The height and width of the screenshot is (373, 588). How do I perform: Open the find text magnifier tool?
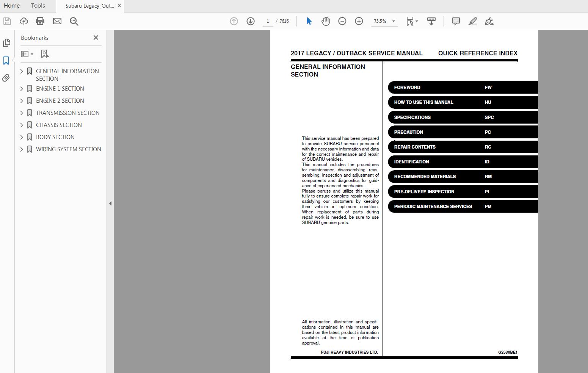(74, 21)
